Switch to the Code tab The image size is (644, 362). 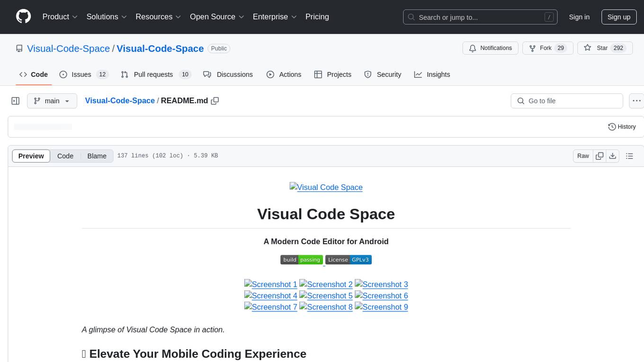point(34,74)
